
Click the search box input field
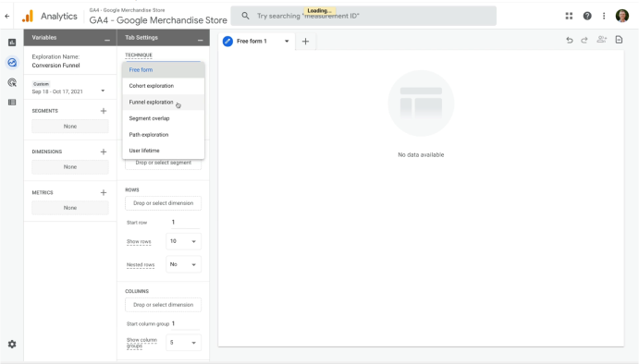pos(363,16)
